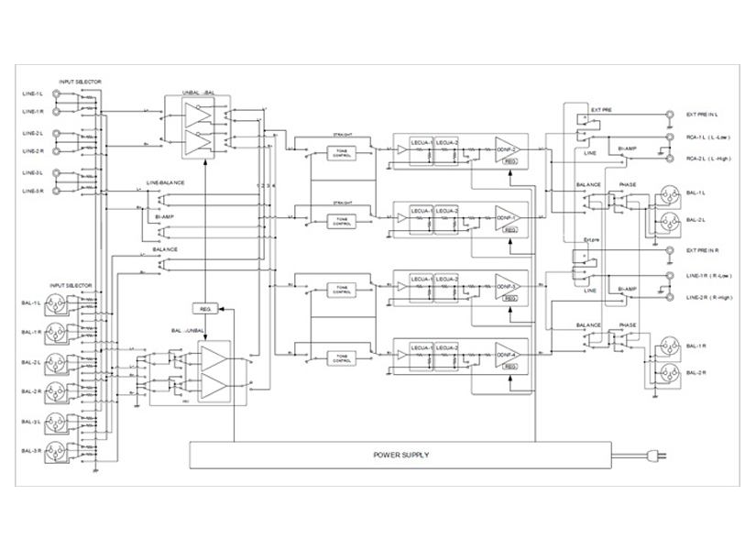Click the LINE-1 R (R-Low) output jack

pos(670,276)
